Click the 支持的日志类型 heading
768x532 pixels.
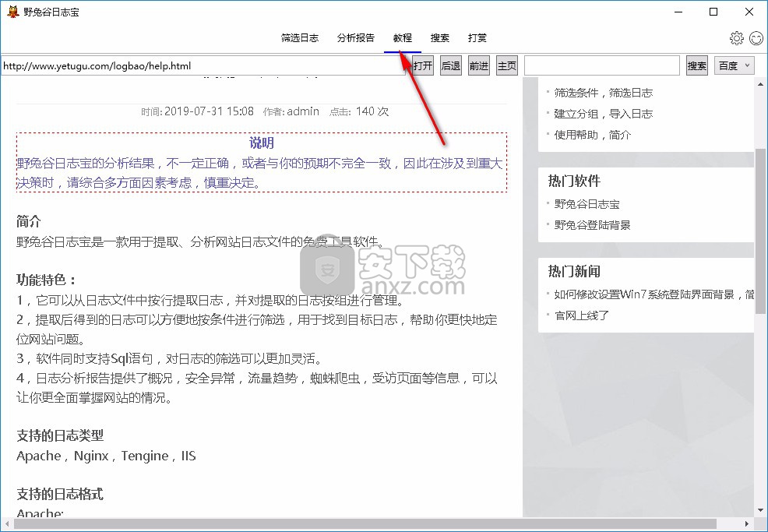coord(60,435)
